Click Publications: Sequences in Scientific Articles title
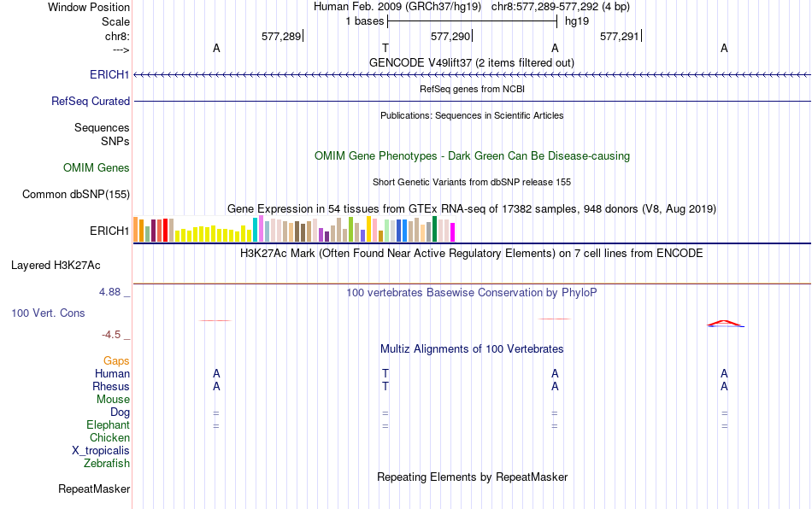 coord(472,115)
